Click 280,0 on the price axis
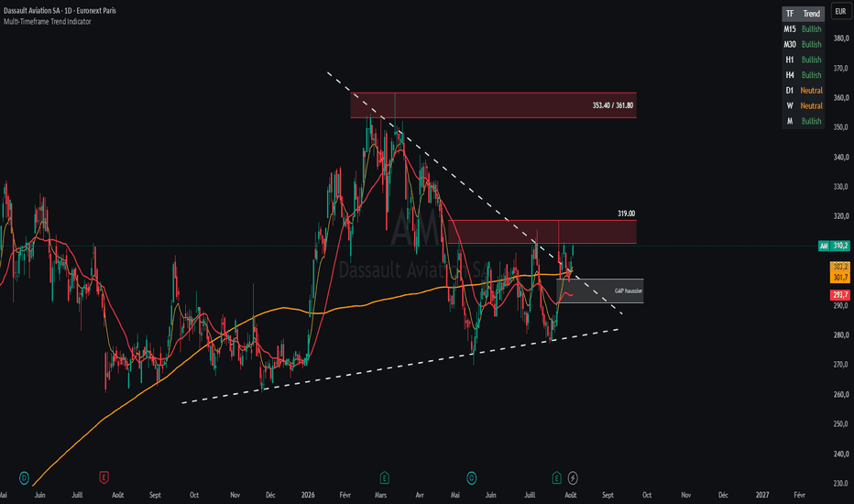The width and height of the screenshot is (854, 504). pos(841,334)
